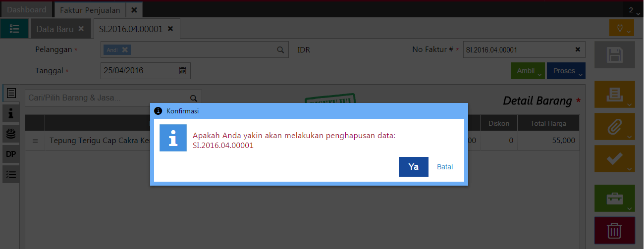Open the calendar picker for Tanggal

182,71
